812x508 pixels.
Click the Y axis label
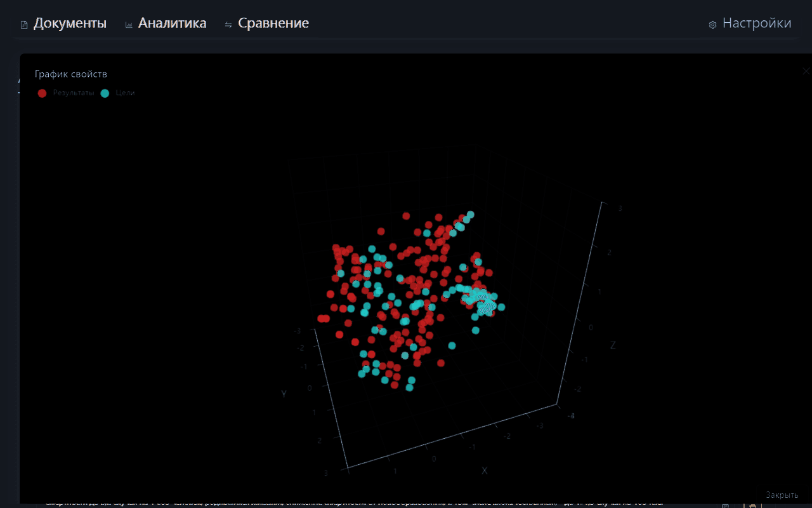(x=284, y=394)
